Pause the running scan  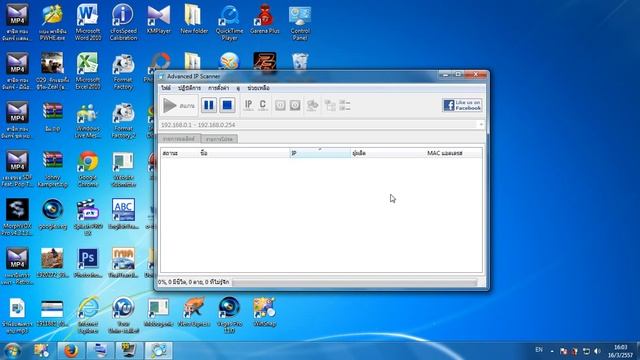(x=209, y=105)
